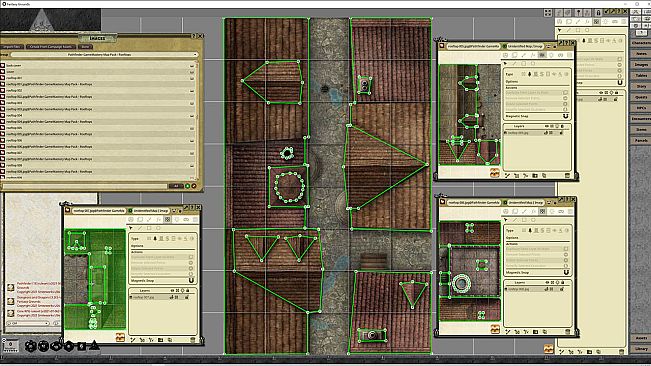The width and height of the screenshot is (651, 366).
Task: Click orange image icon in rooftop 006 window
Action: click(x=495, y=329)
